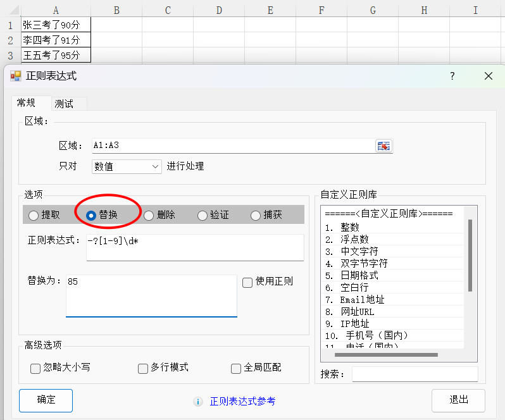Close the 正则表达式 dialog

488,76
